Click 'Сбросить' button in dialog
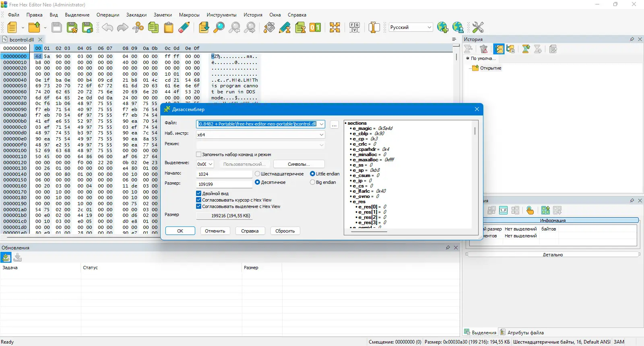 285,231
